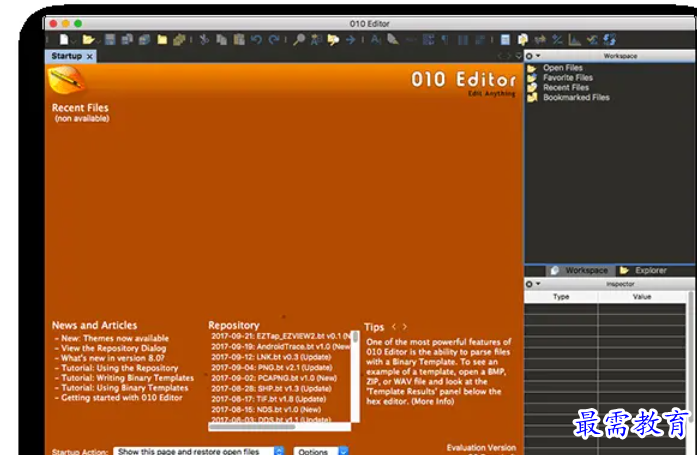Open the file tab list dropdown arrow
The width and height of the screenshot is (697, 455).
518,56
